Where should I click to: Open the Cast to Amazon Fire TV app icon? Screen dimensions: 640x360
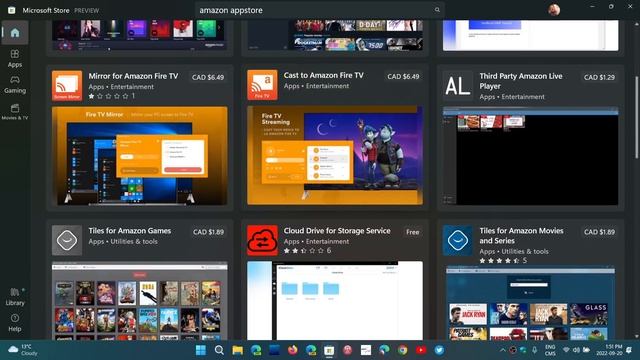(x=262, y=85)
